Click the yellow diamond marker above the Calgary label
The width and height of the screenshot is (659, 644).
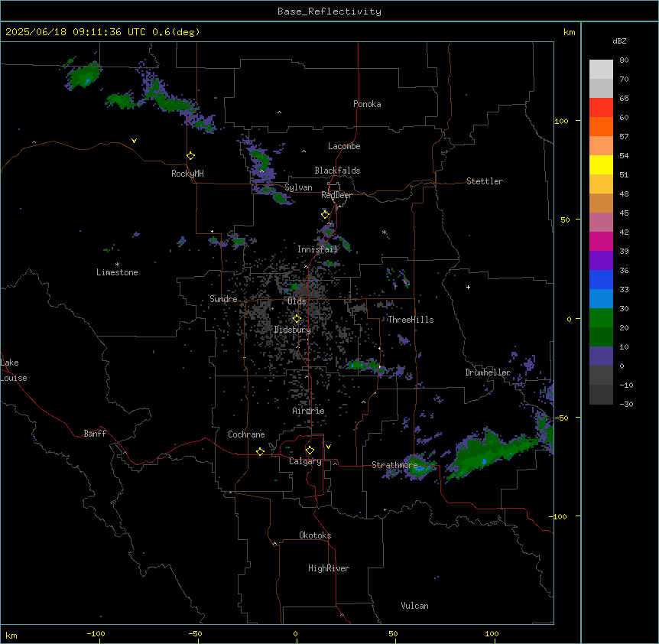310,450
